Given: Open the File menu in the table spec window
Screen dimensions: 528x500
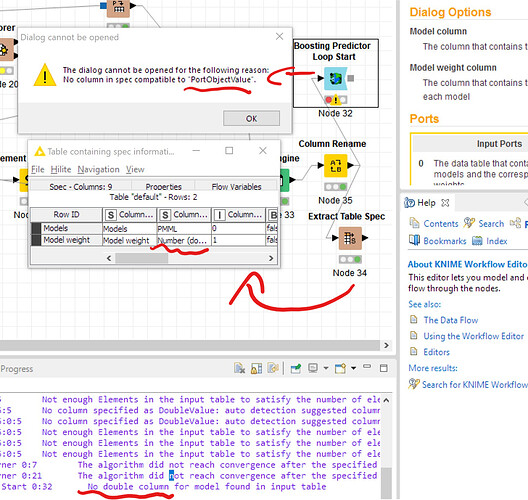Looking at the screenshot, I should pyautogui.click(x=38, y=169).
